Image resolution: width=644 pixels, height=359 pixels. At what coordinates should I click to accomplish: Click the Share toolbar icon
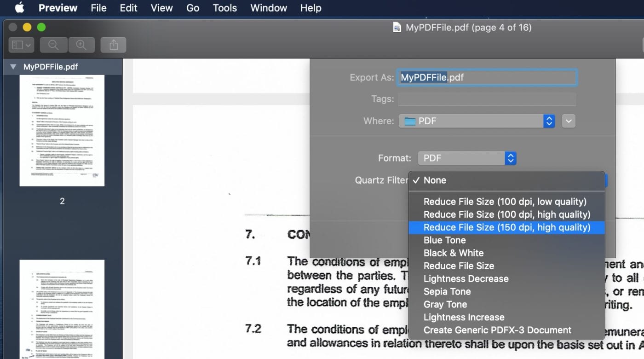coord(114,45)
